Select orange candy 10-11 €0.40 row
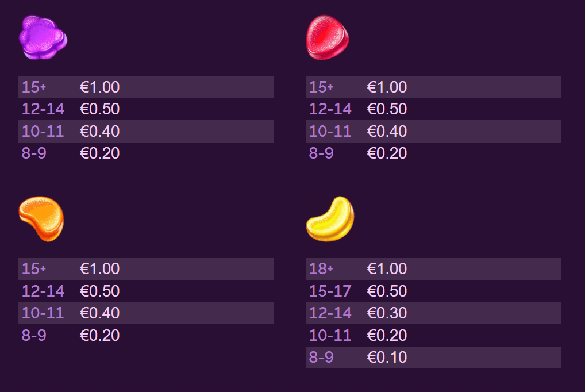585x392 pixels. click(x=146, y=313)
